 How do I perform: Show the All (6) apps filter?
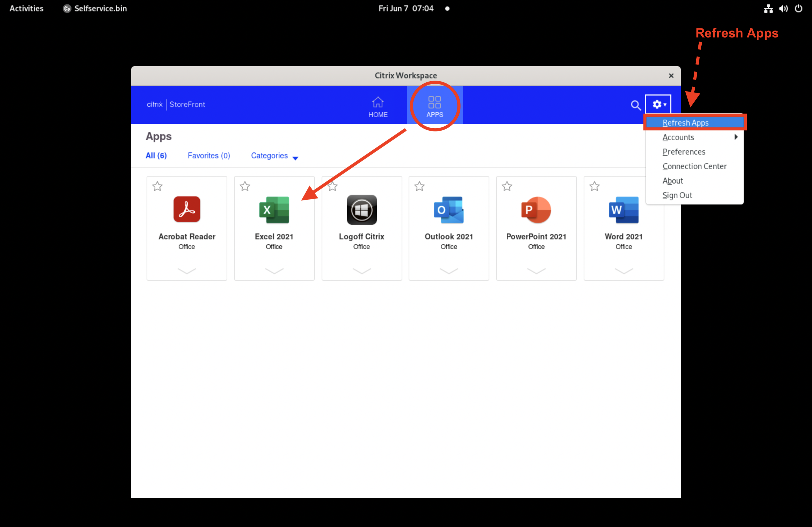tap(156, 155)
